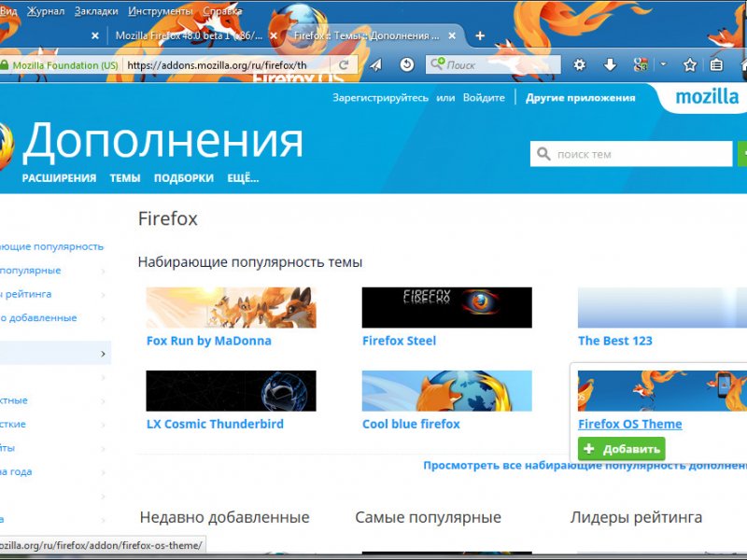Close the first unnamed tab
This screenshot has height=560, width=747.
pyautogui.click(x=95, y=35)
